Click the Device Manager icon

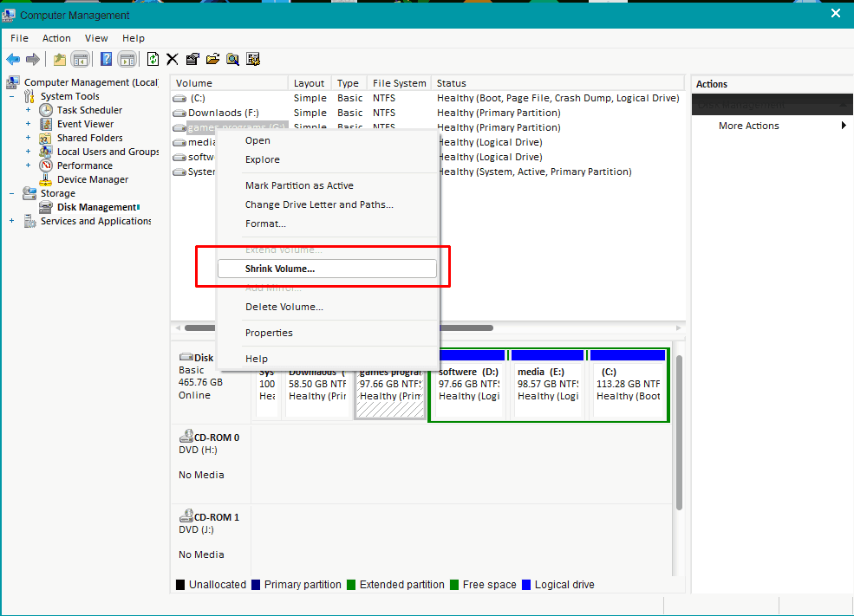[46, 179]
